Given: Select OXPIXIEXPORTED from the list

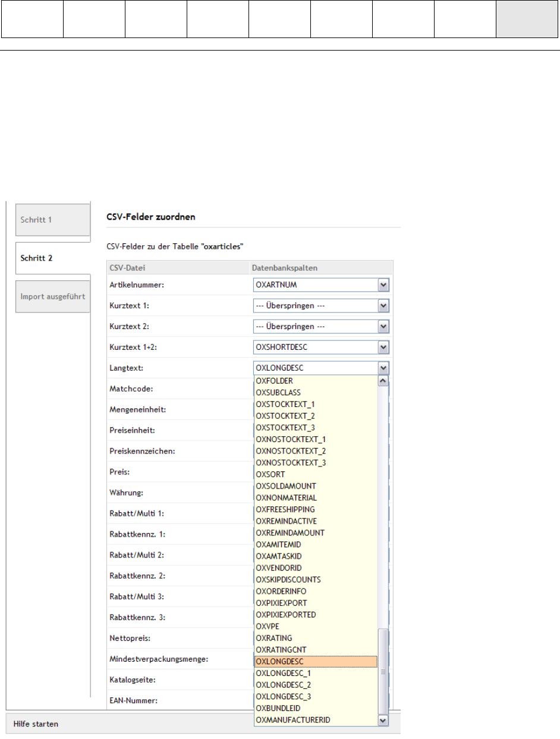Looking at the screenshot, I should [x=316, y=615].
